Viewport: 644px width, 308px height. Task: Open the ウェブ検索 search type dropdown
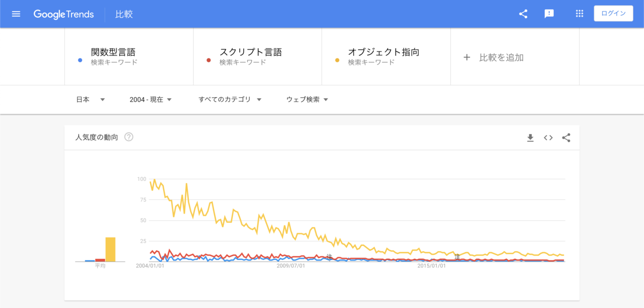point(307,99)
